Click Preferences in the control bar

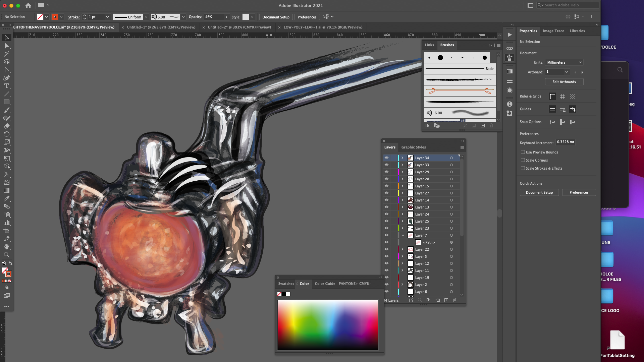(307, 17)
